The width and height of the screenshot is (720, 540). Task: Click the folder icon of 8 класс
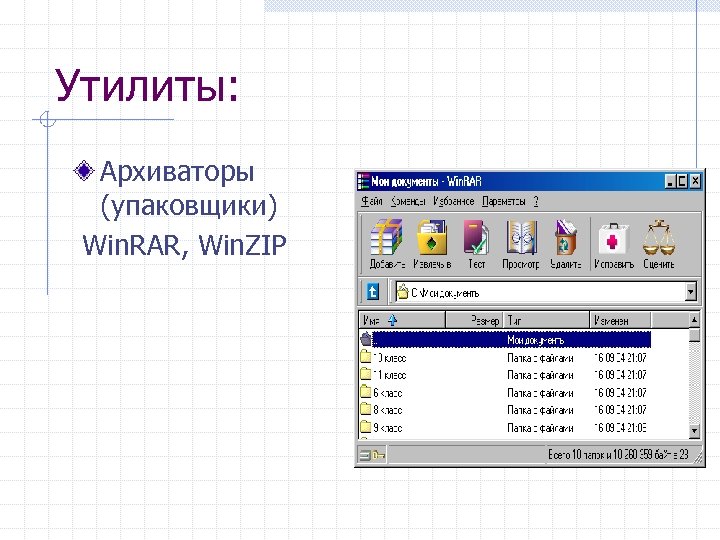[366, 409]
